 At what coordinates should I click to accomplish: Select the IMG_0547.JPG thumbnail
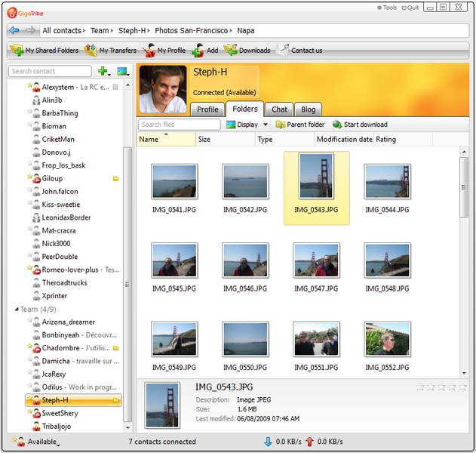[x=317, y=261]
